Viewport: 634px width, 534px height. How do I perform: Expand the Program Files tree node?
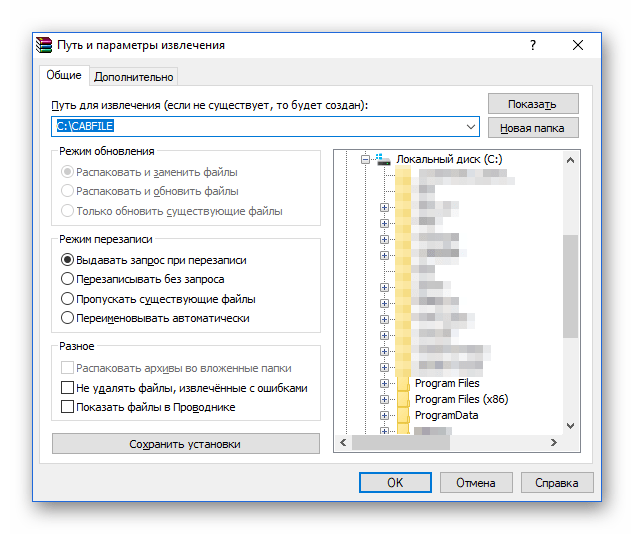(x=384, y=384)
